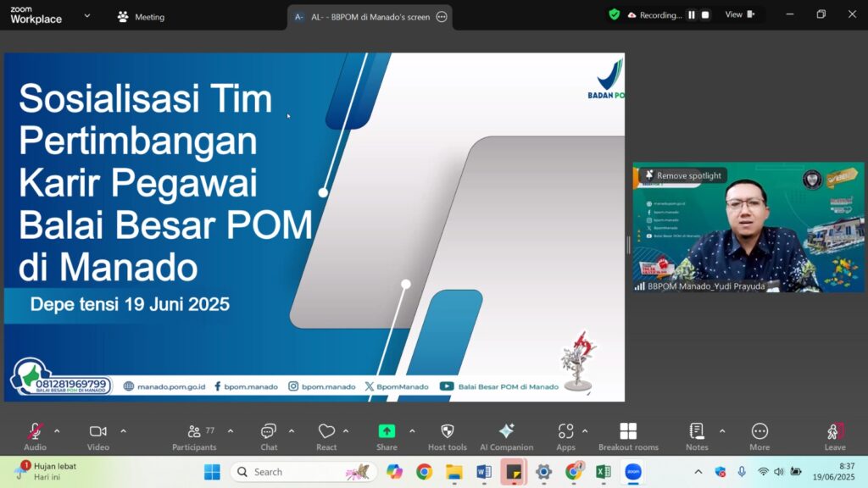Click the volume speaker tray icon

pyautogui.click(x=779, y=472)
